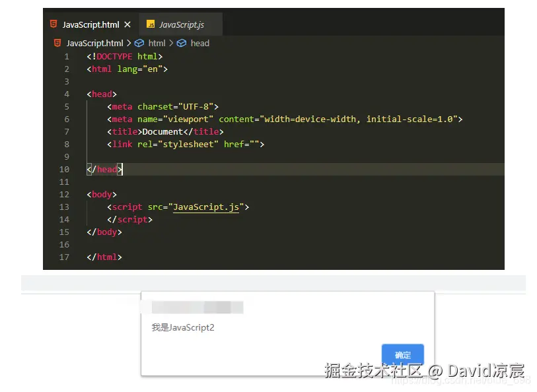Click the 确定 button in alert dialog
This screenshot has width=537, height=392.
tap(403, 355)
